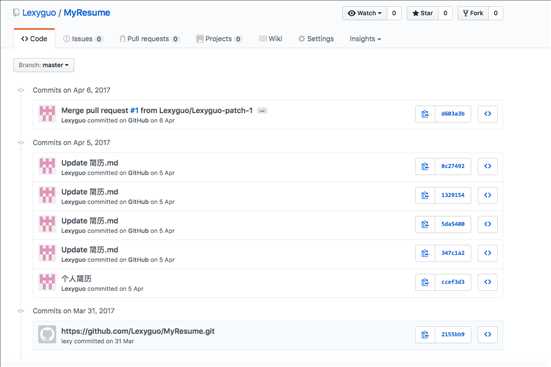The height and width of the screenshot is (367, 551).
Task: Browse code at commit 347c1a2
Action: (x=487, y=253)
